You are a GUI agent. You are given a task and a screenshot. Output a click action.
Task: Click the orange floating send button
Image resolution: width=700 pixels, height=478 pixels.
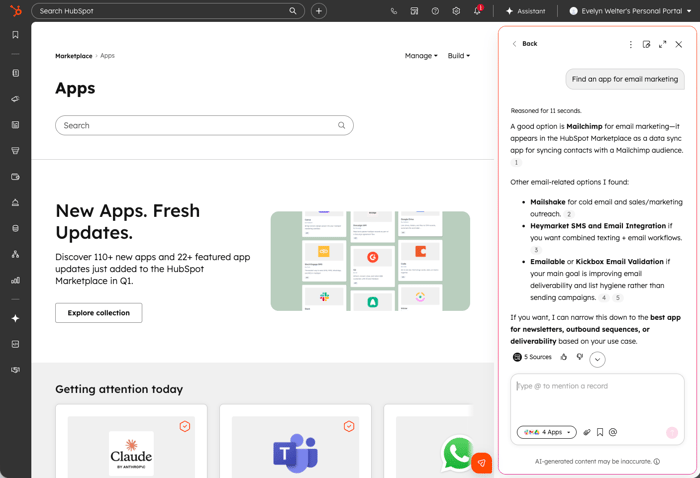tap(481, 463)
